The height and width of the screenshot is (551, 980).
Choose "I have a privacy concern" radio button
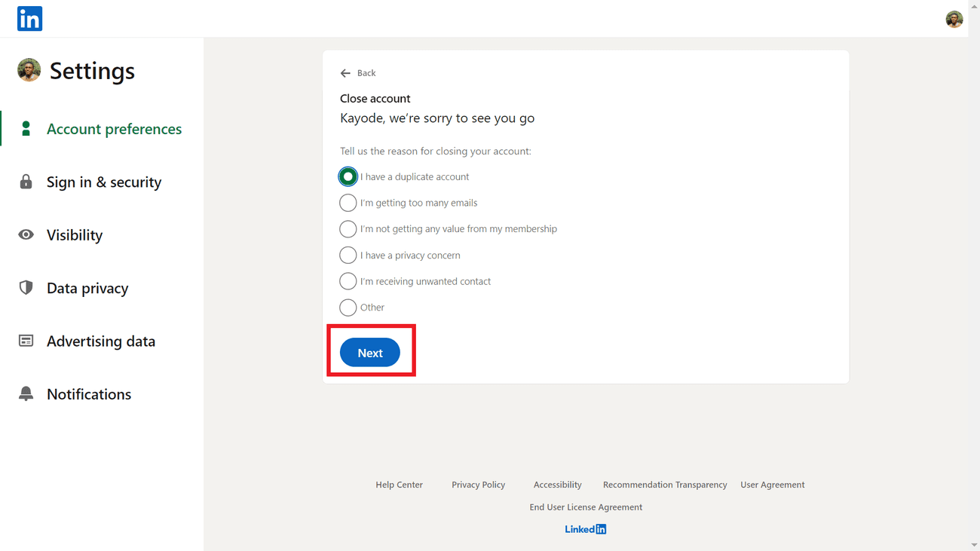pyautogui.click(x=348, y=255)
